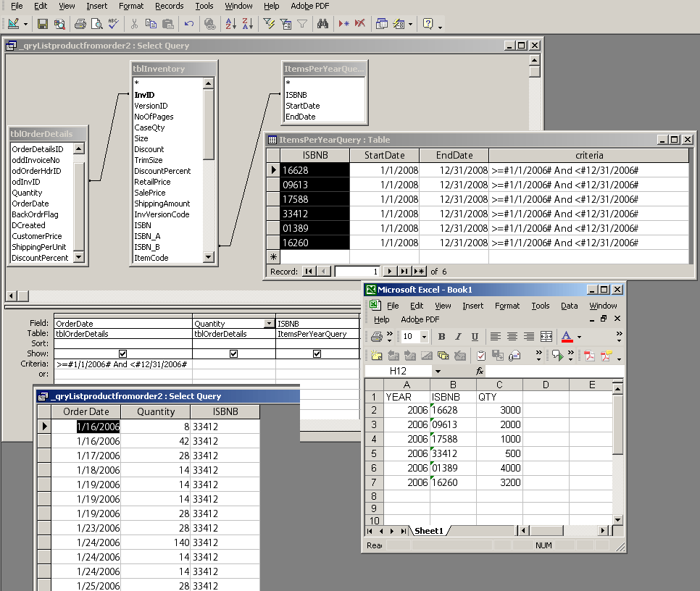Open the Quantity field dropdown in grid

click(269, 323)
